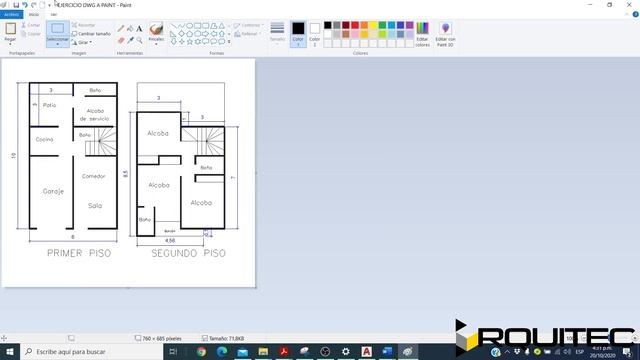Open Google Chrome from the taskbar
The height and width of the screenshot is (360, 640).
click(201, 351)
